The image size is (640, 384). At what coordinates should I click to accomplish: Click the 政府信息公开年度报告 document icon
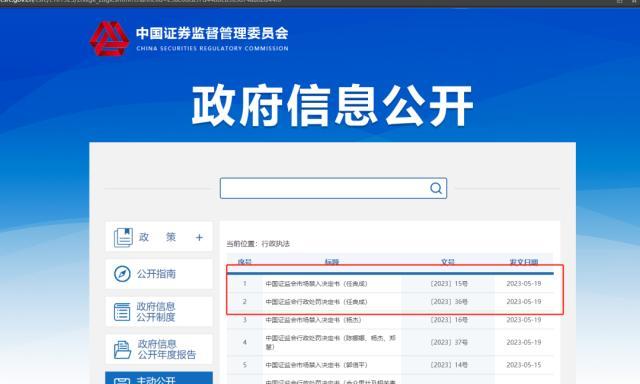pyautogui.click(x=122, y=349)
